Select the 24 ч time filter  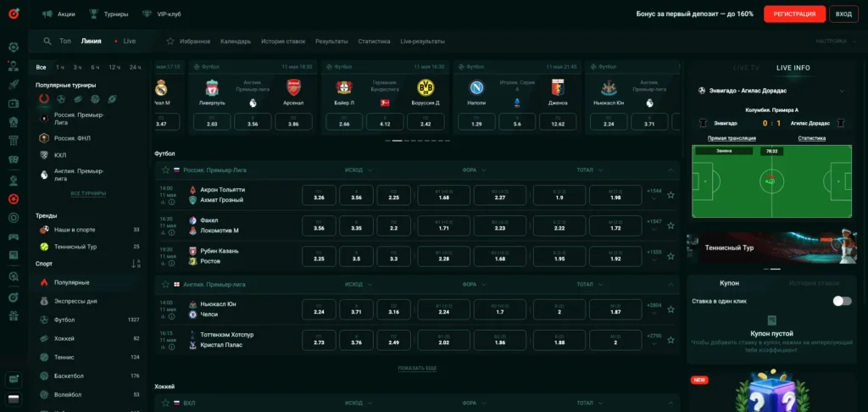coord(135,67)
